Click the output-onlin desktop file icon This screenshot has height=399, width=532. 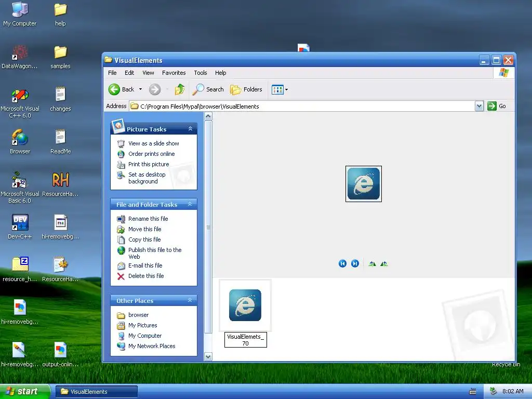[x=60, y=355]
